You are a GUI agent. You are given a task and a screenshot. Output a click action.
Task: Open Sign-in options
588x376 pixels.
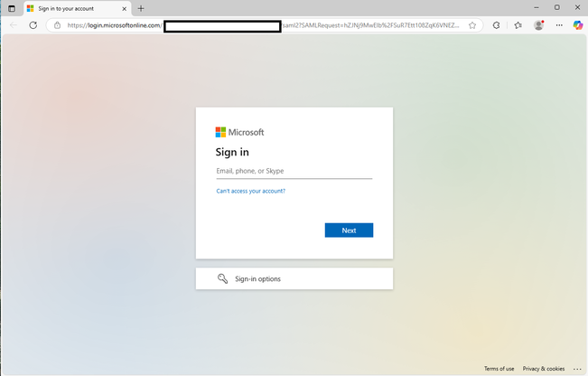coord(294,278)
